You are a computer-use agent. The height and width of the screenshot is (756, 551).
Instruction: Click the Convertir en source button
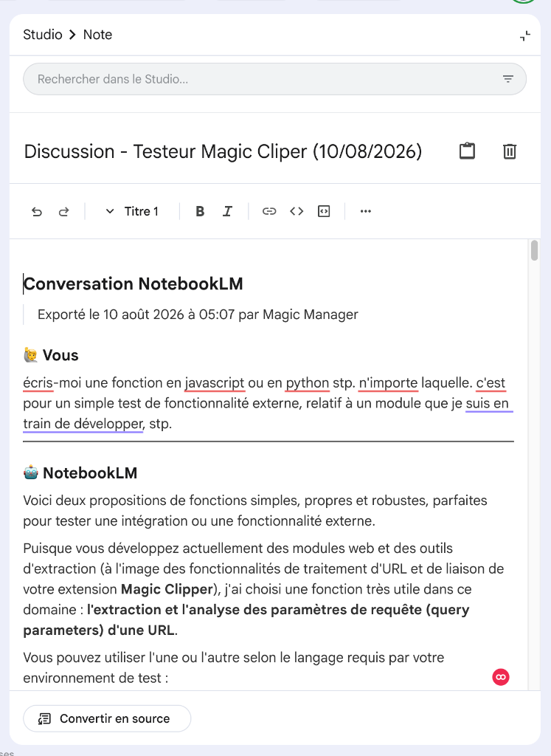(107, 718)
